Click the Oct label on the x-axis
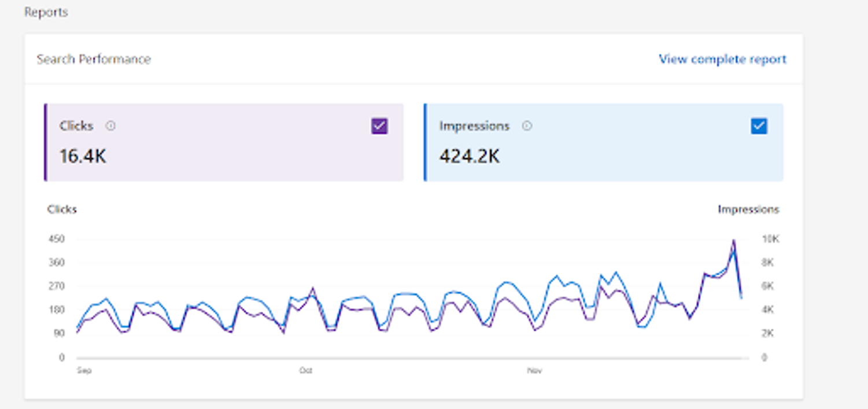868x409 pixels. click(x=305, y=371)
